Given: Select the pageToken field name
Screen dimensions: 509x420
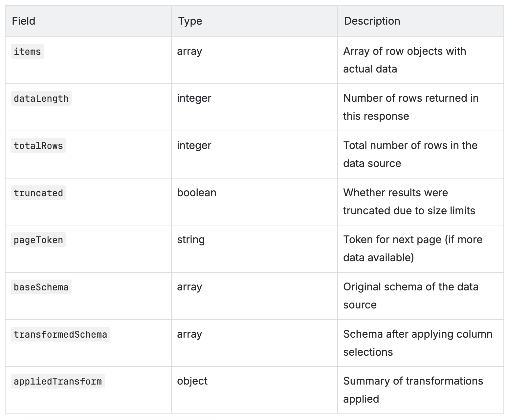Looking at the screenshot, I should coord(38,240).
